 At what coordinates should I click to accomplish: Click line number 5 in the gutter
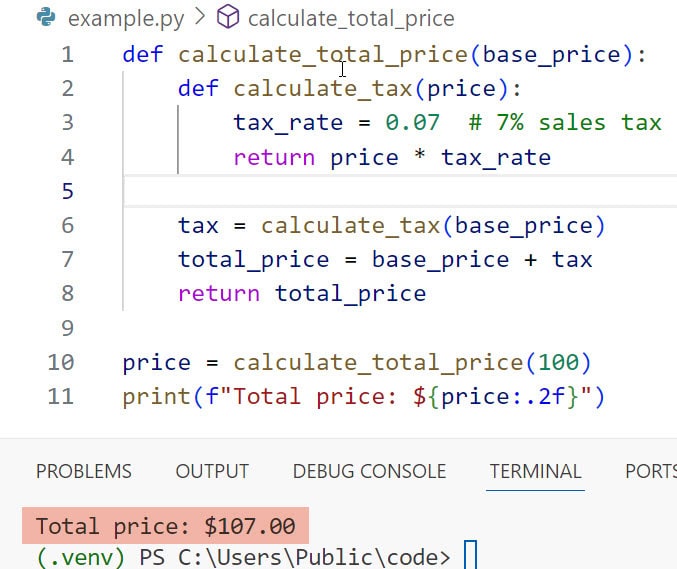coord(67,191)
